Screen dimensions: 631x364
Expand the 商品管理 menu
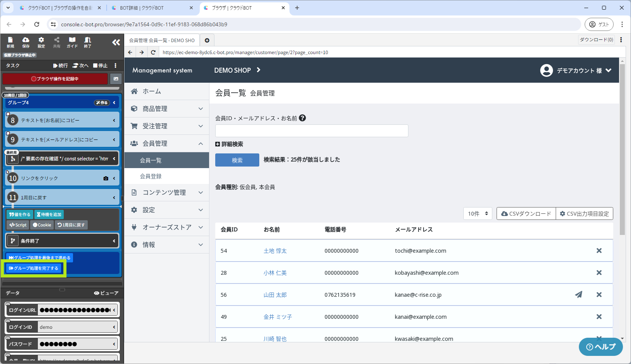click(x=167, y=109)
